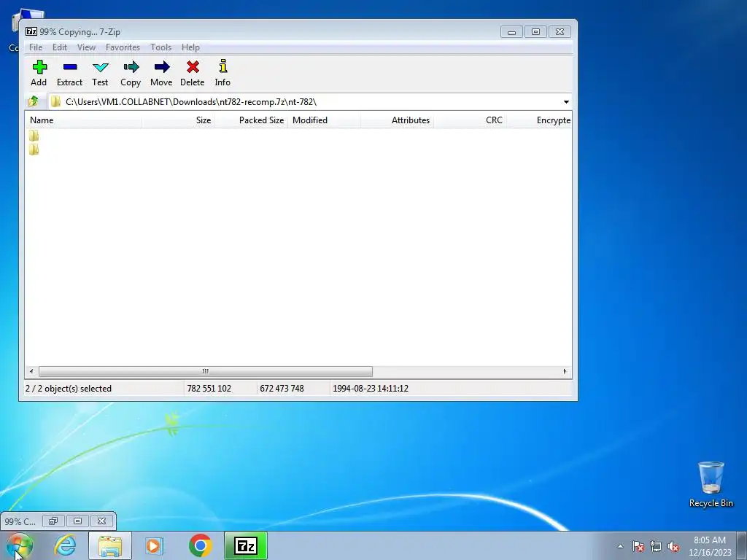Click the Copy toolbar icon
Viewport: 747px width, 560px height.
click(x=131, y=66)
